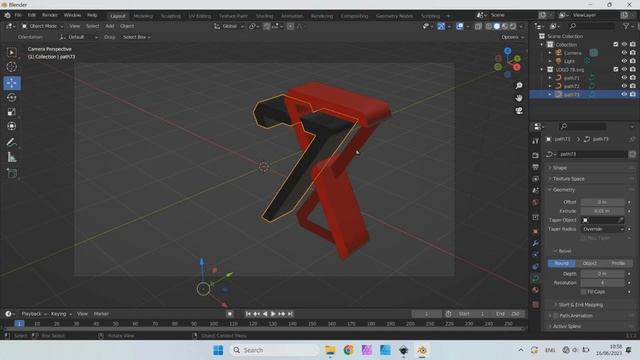The image size is (640, 360).
Task: Switch to the Sculpting workspace tab
Action: (x=171, y=16)
